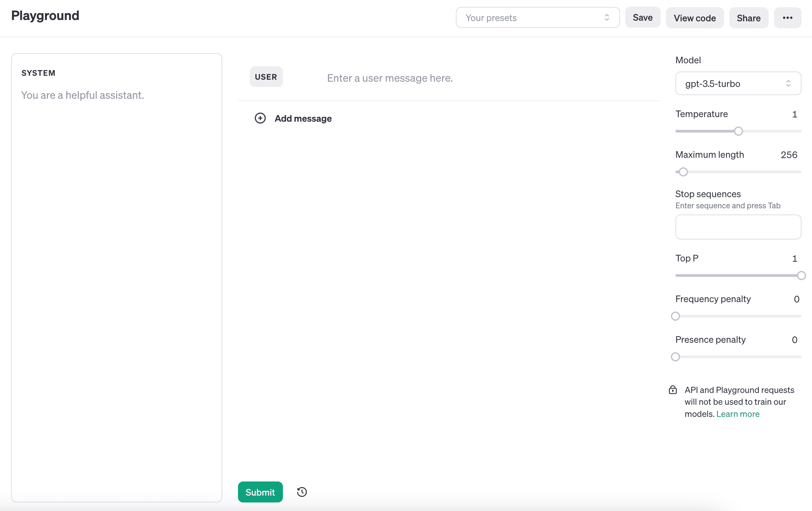
Task: Open the Your presets dropdown
Action: click(x=538, y=17)
